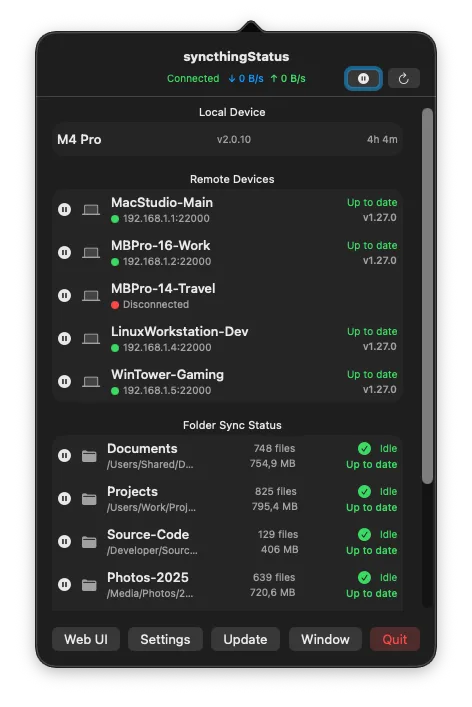Click the folder icon for Photos-2025
Viewport: 472px width, 707px height.
tap(89, 585)
